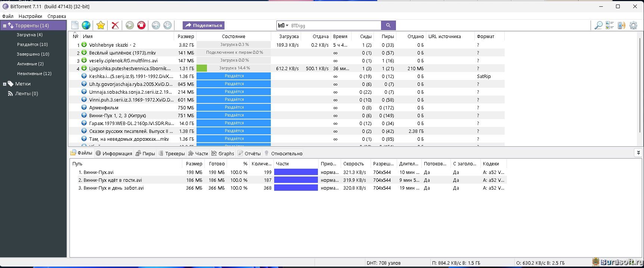Open the remote device phone icon
The height and width of the screenshot is (268, 644).
click(622, 25)
